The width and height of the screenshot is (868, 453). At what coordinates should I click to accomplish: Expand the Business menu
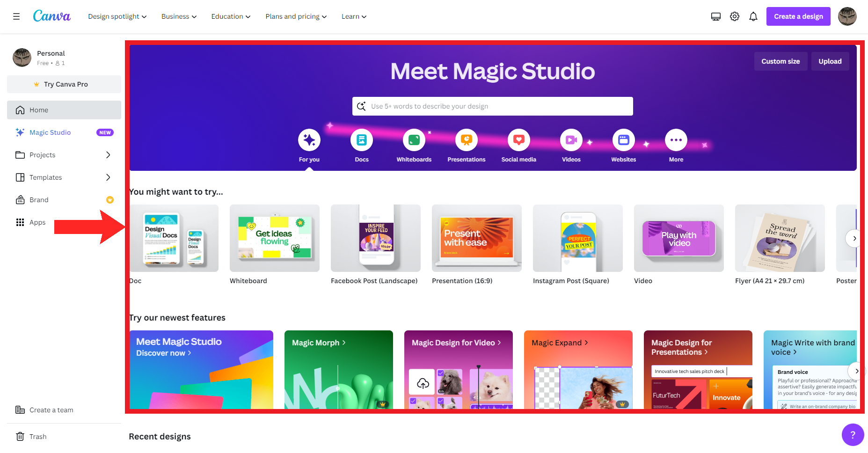[179, 16]
